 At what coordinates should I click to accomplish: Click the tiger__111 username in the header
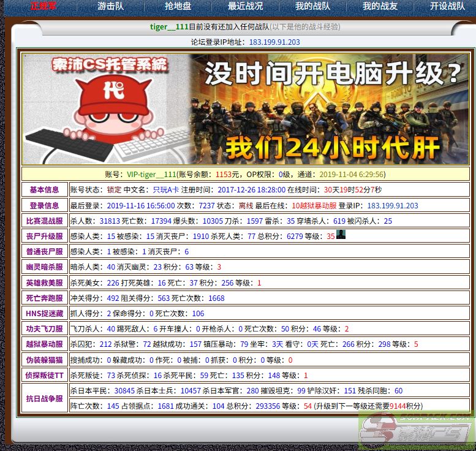[169, 27]
